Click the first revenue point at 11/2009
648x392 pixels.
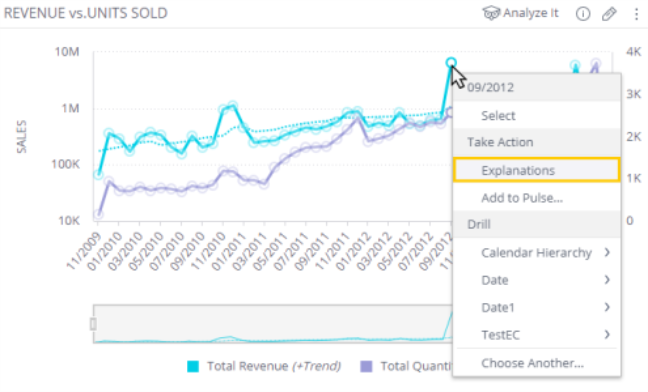[x=98, y=175]
